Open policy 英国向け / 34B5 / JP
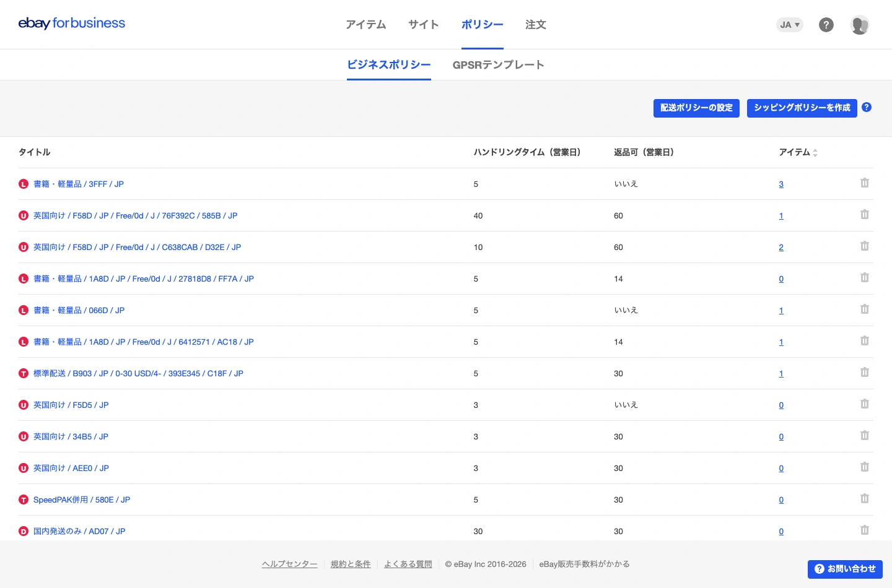Image resolution: width=892 pixels, height=588 pixels. pos(71,436)
